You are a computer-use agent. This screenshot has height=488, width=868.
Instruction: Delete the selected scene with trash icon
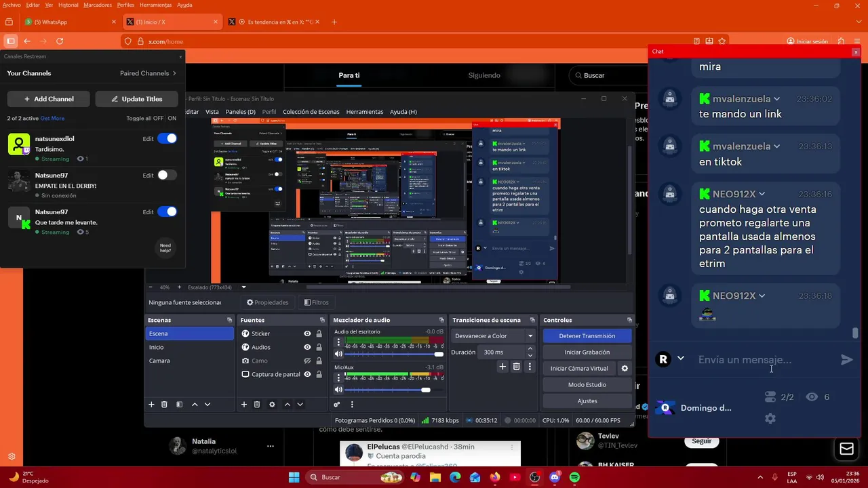tap(164, 405)
